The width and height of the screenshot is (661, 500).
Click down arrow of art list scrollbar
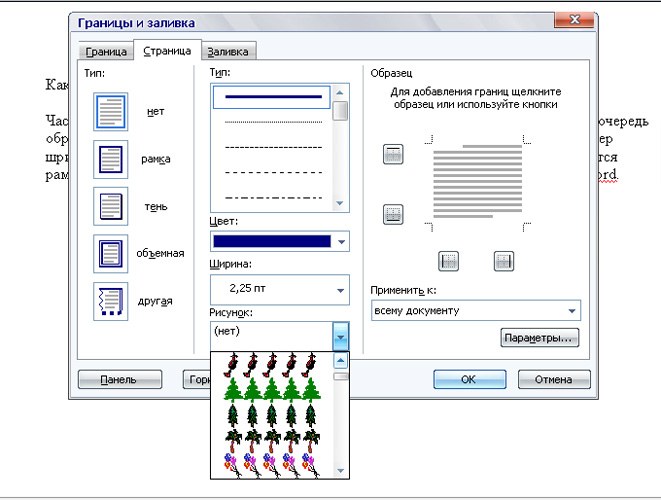341,470
